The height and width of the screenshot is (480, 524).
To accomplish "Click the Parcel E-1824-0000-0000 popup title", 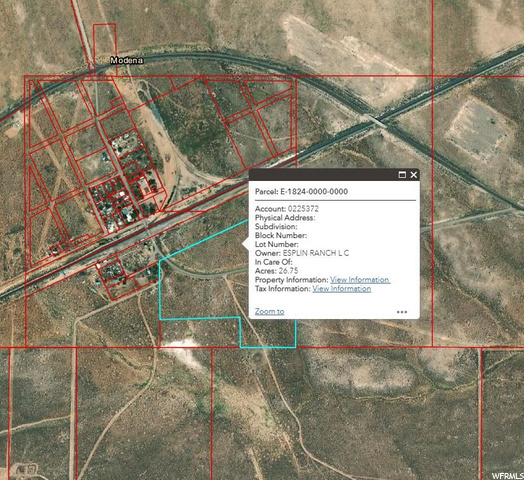I will [301, 192].
